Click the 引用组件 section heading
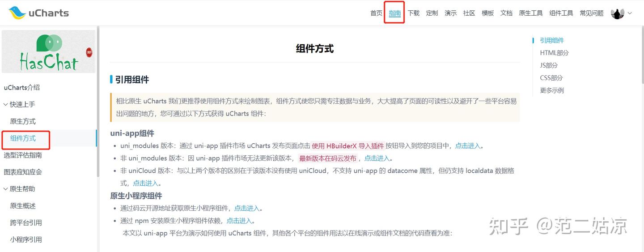This screenshot has height=252, width=644. pos(132,80)
